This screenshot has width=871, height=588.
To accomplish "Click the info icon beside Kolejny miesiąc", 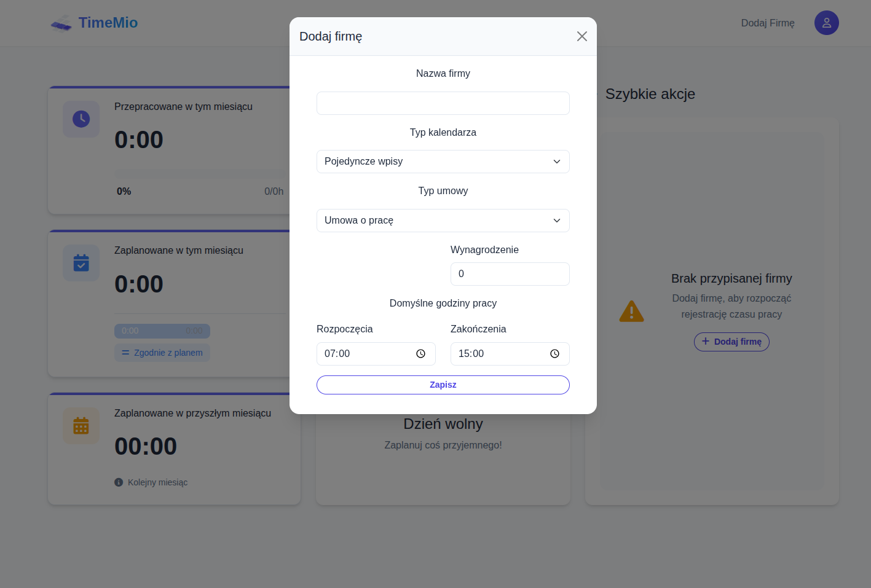I will [x=119, y=482].
